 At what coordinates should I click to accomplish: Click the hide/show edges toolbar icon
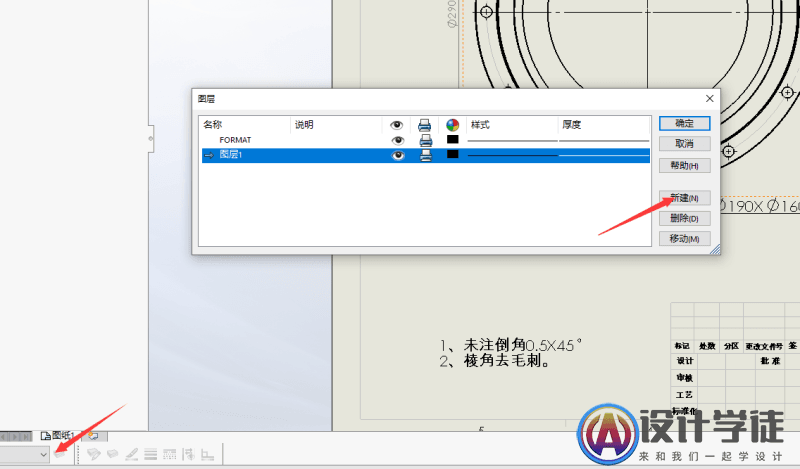click(x=188, y=454)
